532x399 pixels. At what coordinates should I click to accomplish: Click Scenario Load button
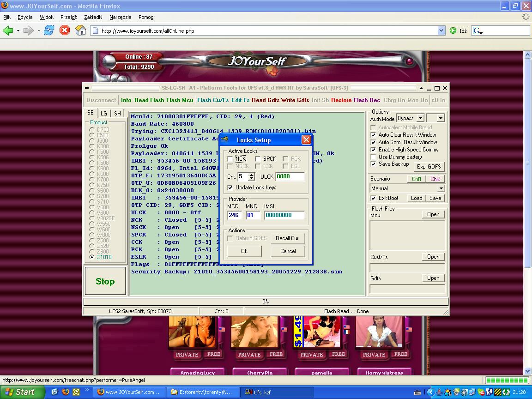pyautogui.click(x=417, y=198)
